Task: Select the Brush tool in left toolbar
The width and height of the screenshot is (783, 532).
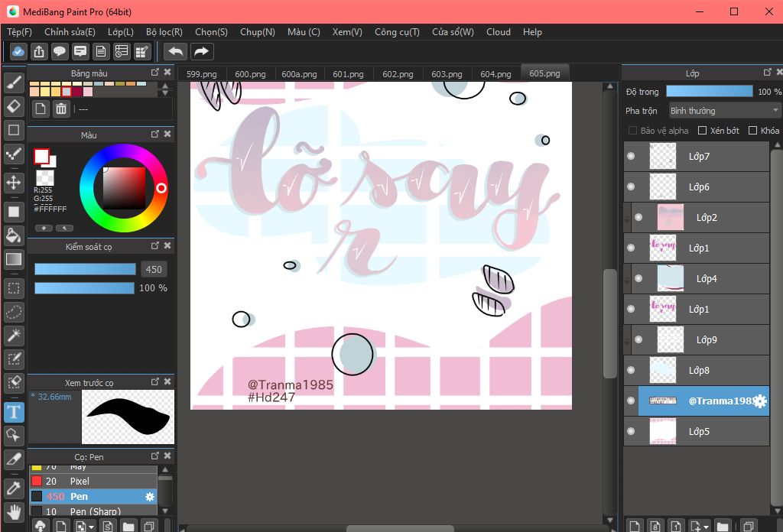Action: pyautogui.click(x=14, y=83)
